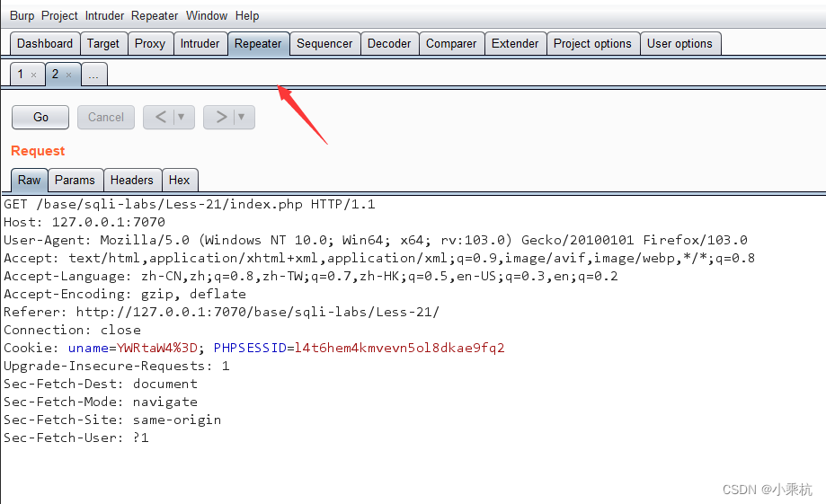Go to previous request in history
Screen dimensions: 826x504
(x=161, y=117)
